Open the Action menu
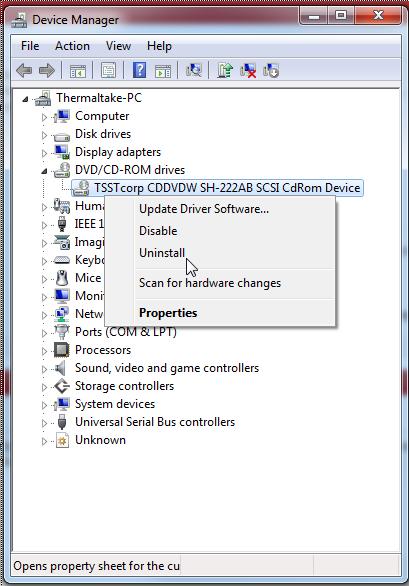Screen dimensions: 409x586 coord(72,46)
